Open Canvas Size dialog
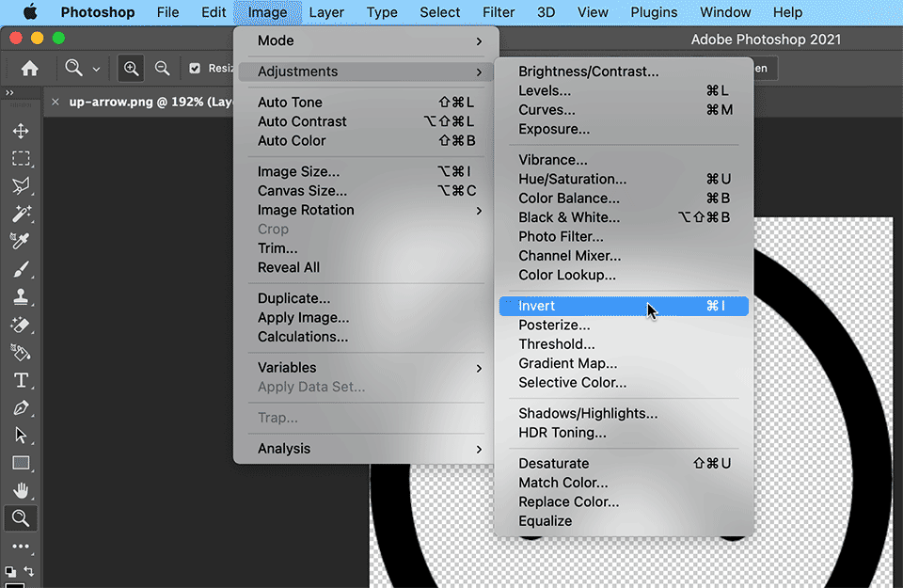 click(x=366, y=191)
